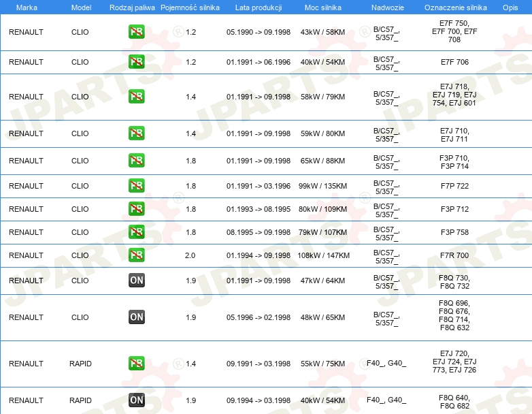Click the 99kW / 135KM power cell

point(322,186)
